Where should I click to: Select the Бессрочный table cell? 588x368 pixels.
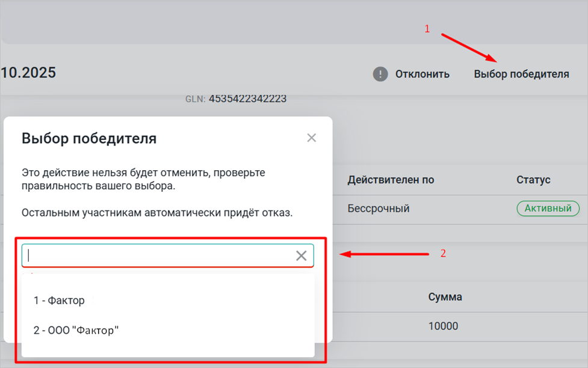379,209
